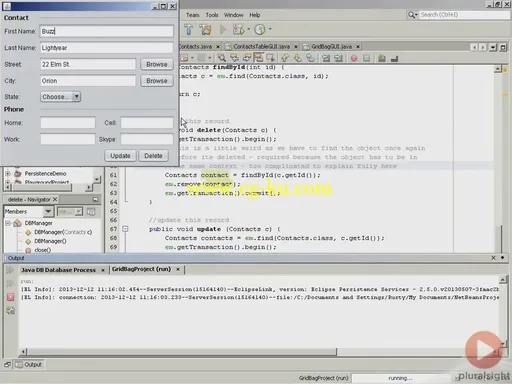Open the Team menu
This screenshot has height=384, width=512.
193,15
